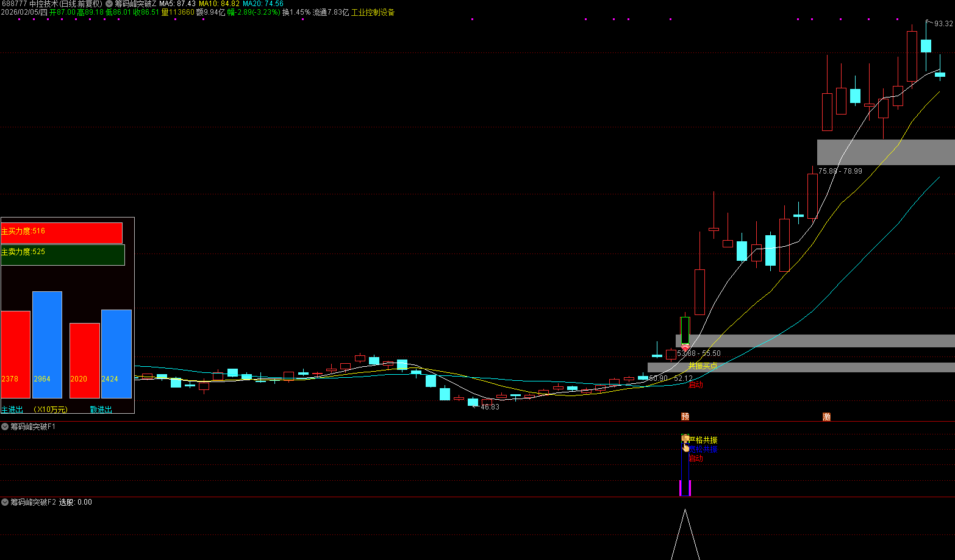Click the 主卖力度:525 green bar
The image size is (955, 560).
(63, 255)
